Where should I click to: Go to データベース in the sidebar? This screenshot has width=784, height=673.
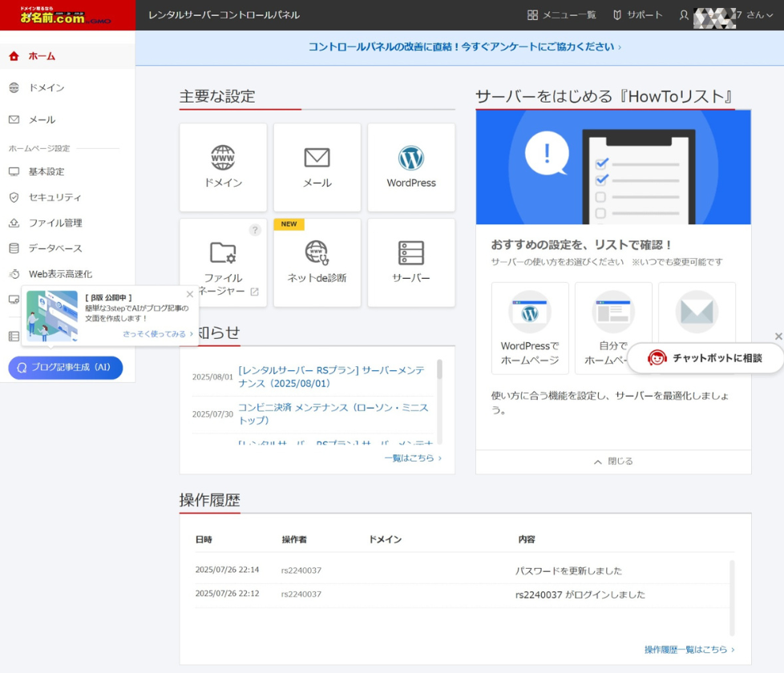pyautogui.click(x=55, y=248)
